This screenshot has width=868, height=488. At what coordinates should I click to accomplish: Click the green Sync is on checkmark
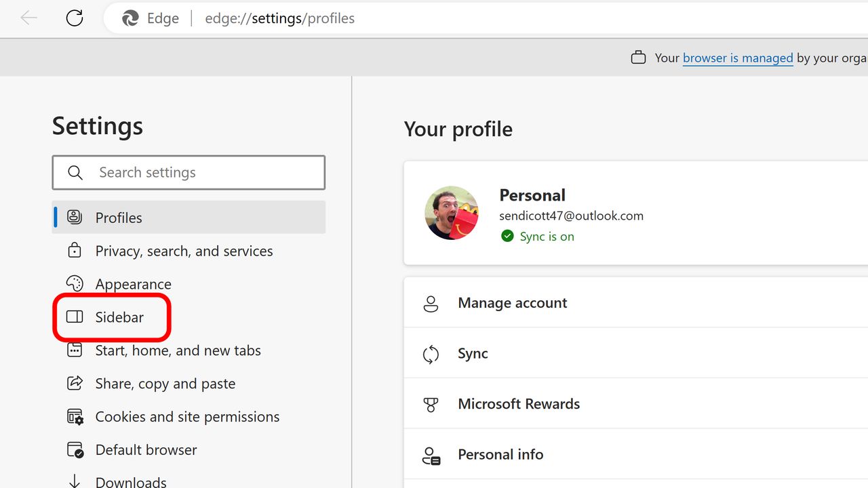pos(507,236)
